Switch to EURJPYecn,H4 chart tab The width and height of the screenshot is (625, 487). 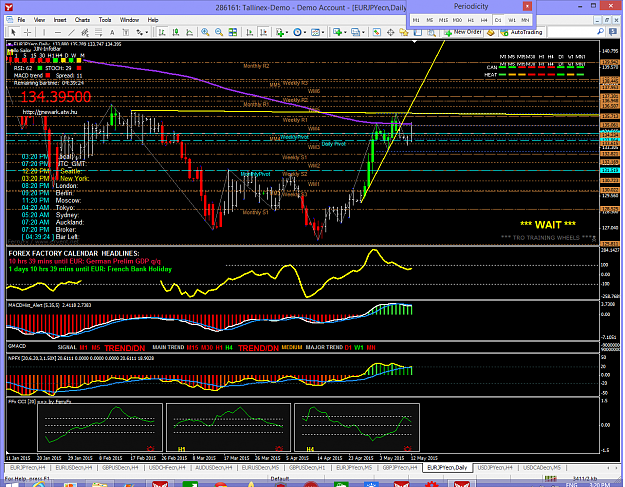click(27, 467)
